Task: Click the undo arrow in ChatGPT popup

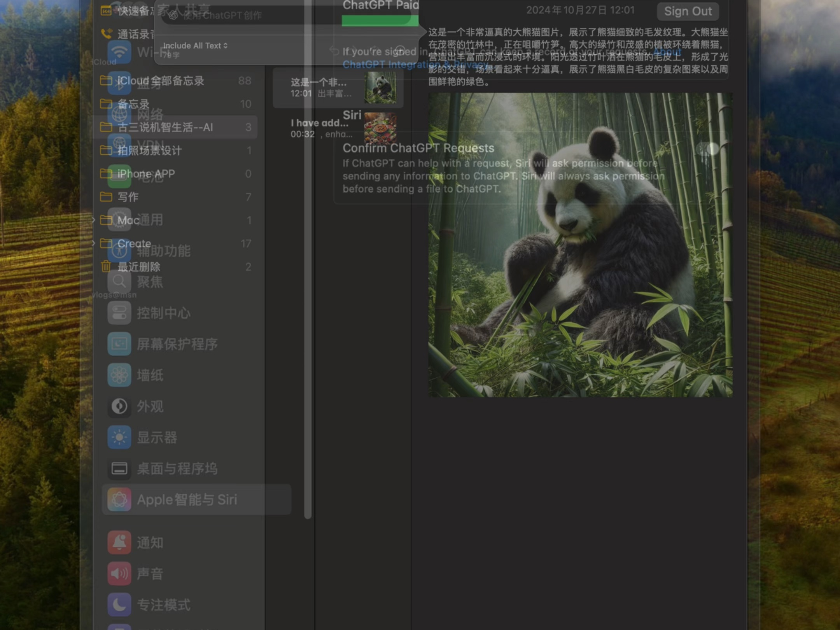Action: [x=334, y=51]
